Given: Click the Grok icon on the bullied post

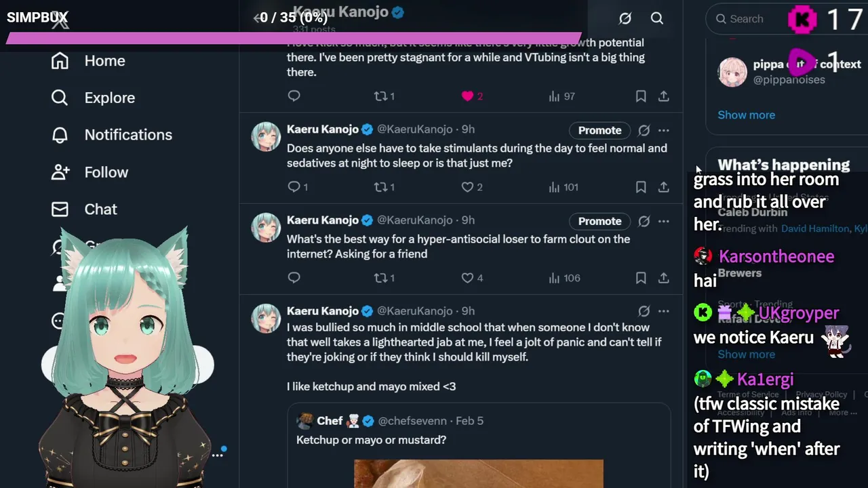Looking at the screenshot, I should point(644,311).
